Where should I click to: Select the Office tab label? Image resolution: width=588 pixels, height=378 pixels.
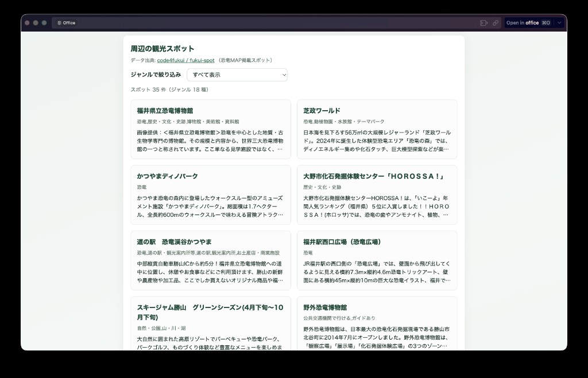click(69, 23)
